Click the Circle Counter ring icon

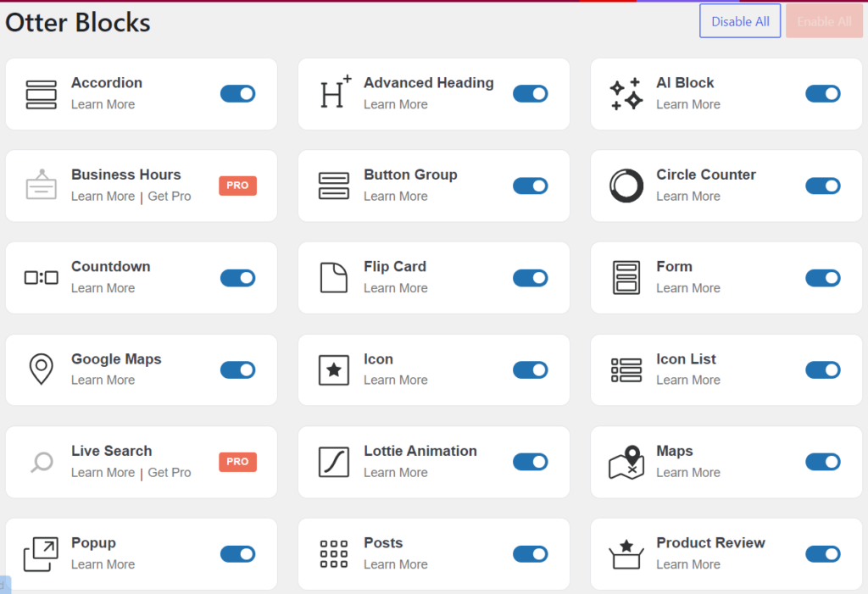tap(626, 186)
